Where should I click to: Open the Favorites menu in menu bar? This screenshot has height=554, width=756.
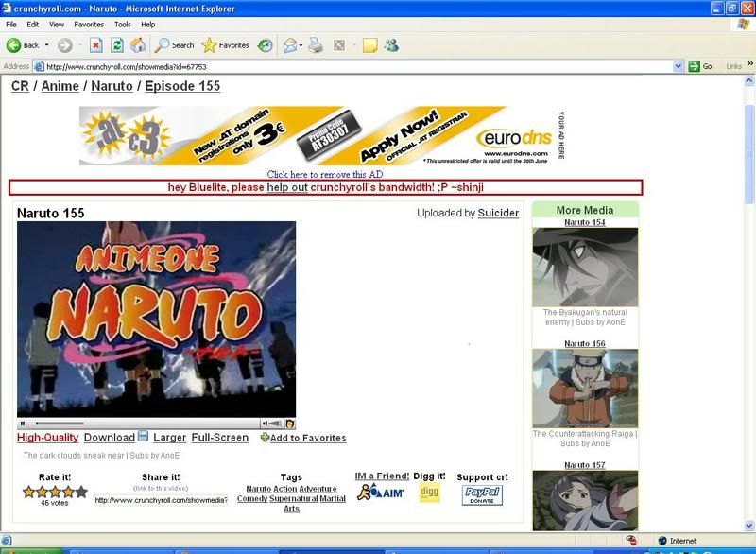89,24
